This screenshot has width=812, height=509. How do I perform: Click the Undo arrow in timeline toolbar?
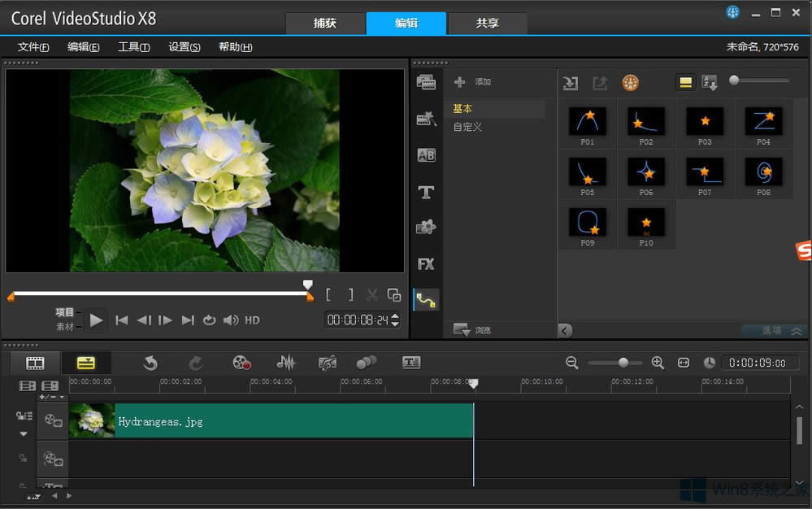click(150, 363)
